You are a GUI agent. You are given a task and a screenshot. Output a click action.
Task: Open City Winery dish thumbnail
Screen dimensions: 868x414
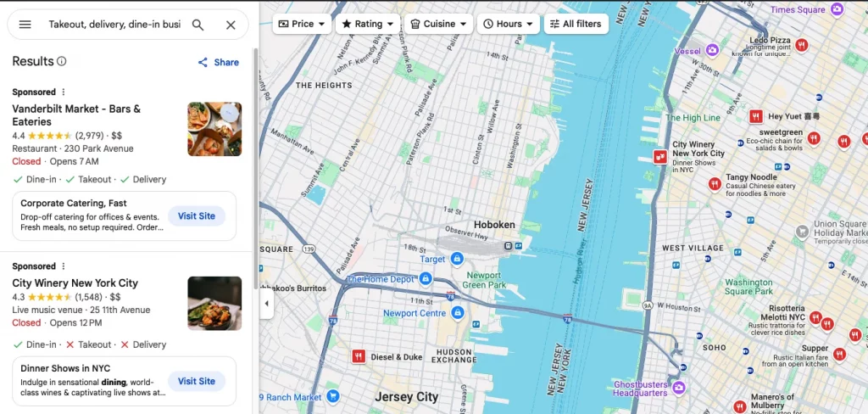pyautogui.click(x=214, y=303)
